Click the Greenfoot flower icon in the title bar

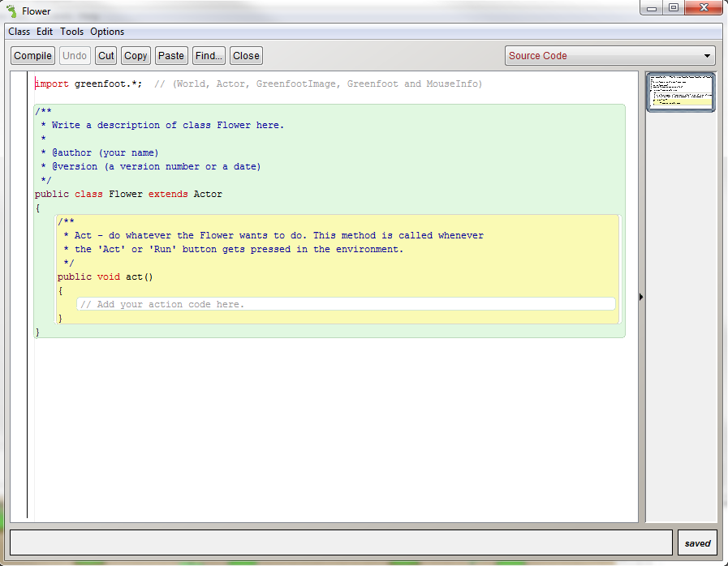click(x=9, y=8)
